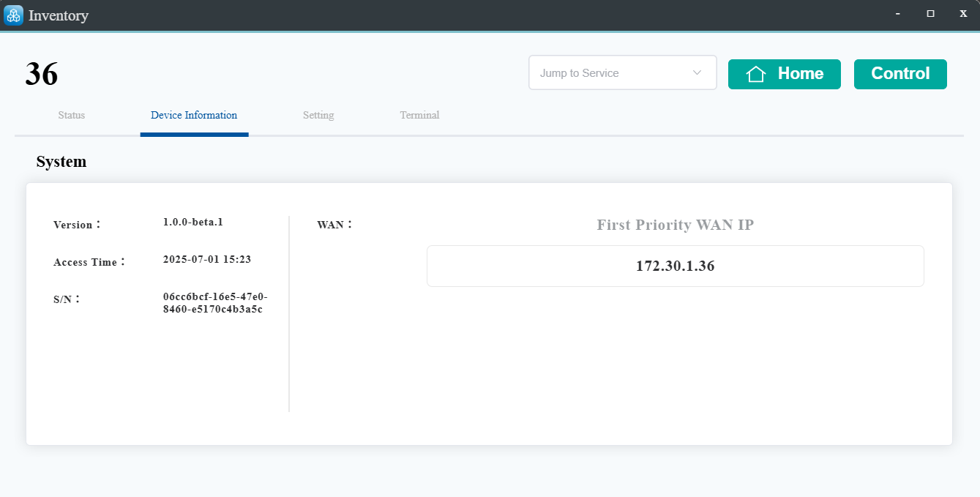Open the Jump to Service dropdown
This screenshot has height=497, width=980.
[x=623, y=73]
